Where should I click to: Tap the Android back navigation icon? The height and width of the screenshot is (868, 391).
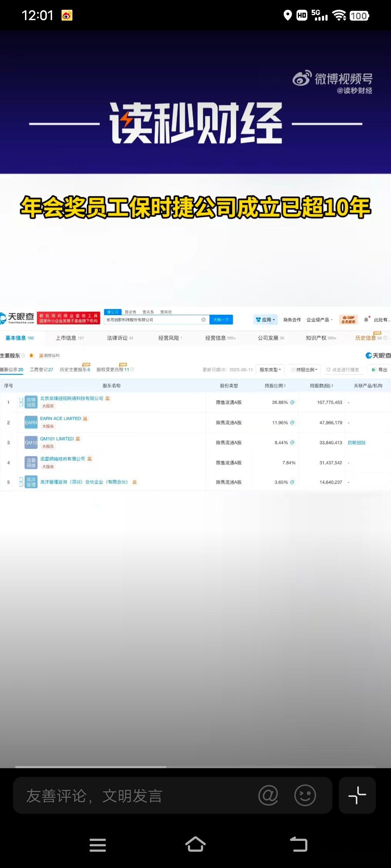click(299, 844)
